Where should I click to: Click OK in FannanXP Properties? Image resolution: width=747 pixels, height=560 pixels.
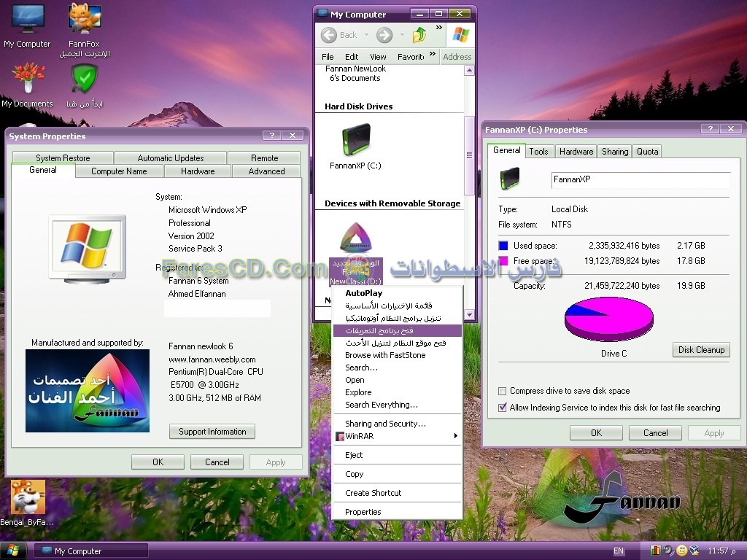pyautogui.click(x=597, y=433)
